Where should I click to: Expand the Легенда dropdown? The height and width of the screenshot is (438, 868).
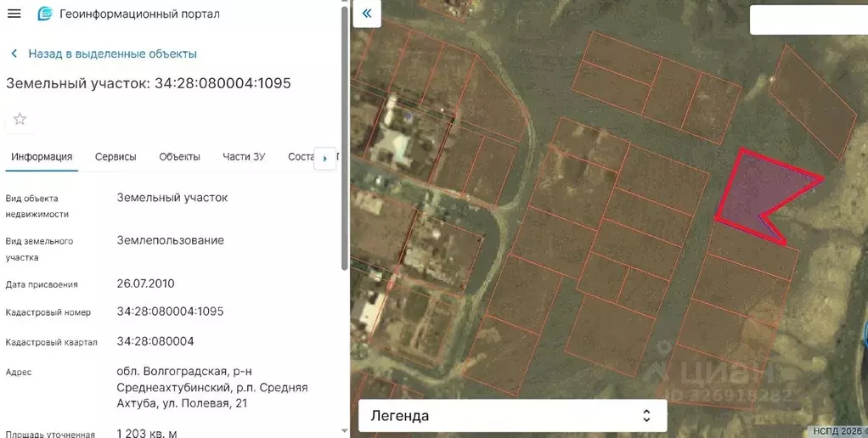[x=512, y=416]
